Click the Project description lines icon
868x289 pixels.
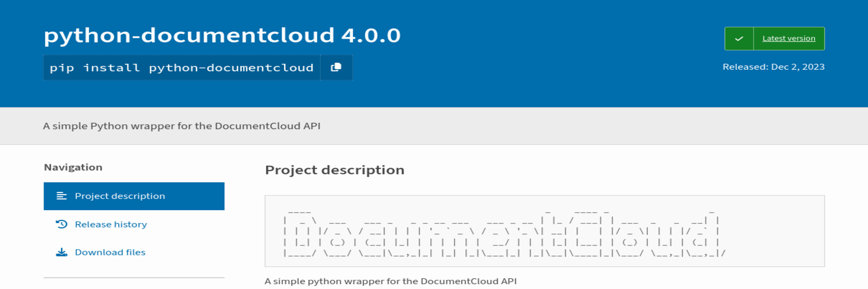tap(61, 196)
